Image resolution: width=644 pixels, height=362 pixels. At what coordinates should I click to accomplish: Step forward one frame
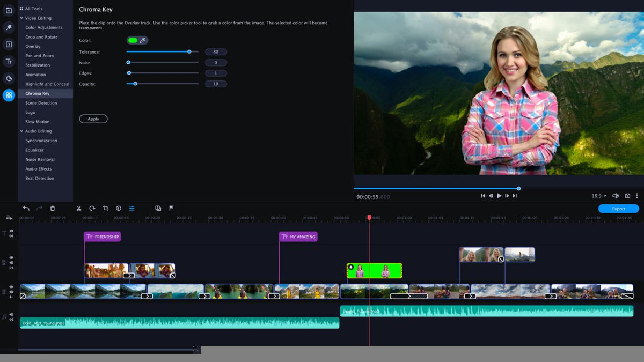[x=507, y=196]
